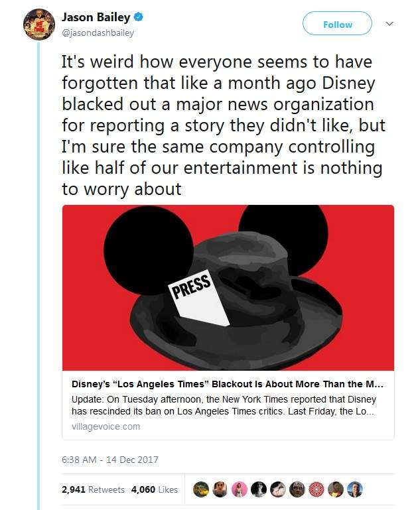View the 4,060 Likes list
This screenshot has height=510, width=420.
point(155,489)
